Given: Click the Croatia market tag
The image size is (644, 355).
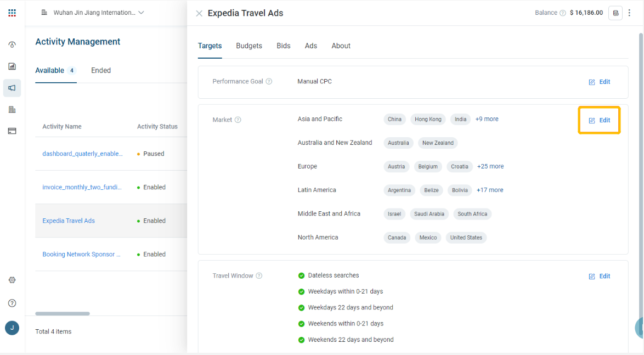Looking at the screenshot, I should pos(460,167).
